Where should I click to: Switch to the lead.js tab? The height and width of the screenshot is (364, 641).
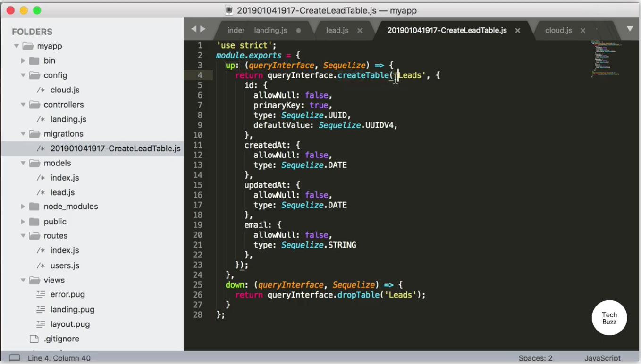337,30
